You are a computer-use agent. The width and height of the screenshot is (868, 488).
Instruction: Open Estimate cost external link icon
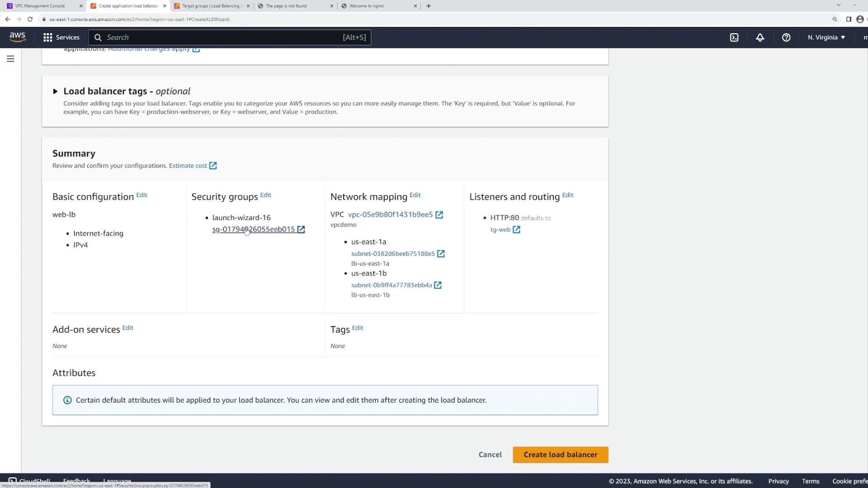pyautogui.click(x=213, y=166)
